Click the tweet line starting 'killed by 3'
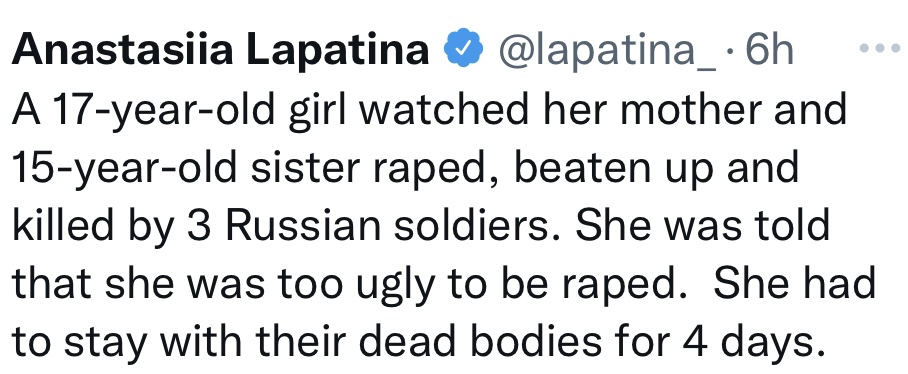Viewport: 908px width, 374px height. [421, 226]
